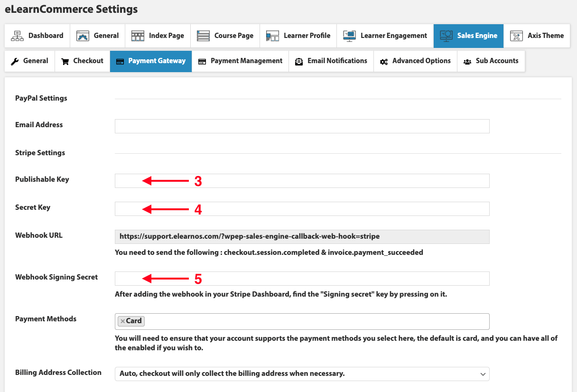The width and height of the screenshot is (577, 392).
Task: Click into the Publishable Key field
Action: click(302, 181)
